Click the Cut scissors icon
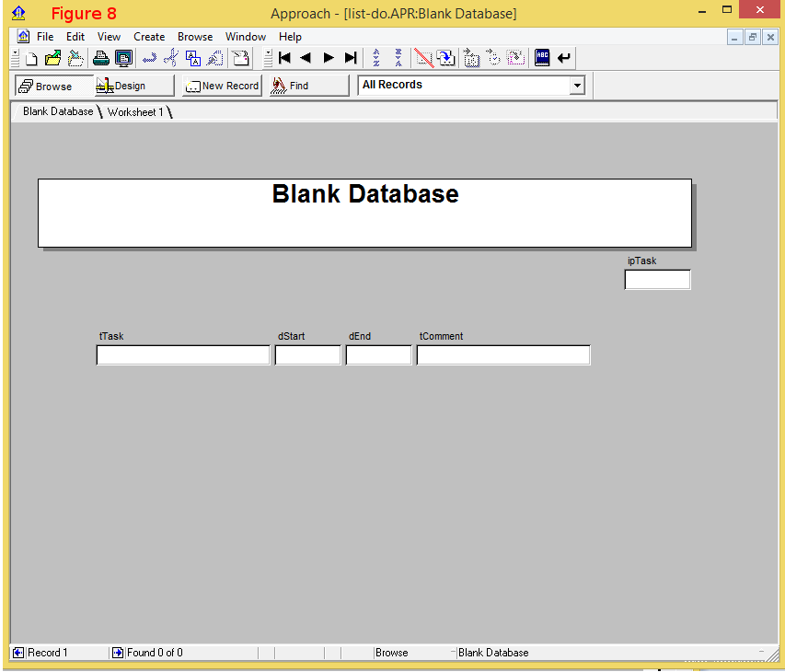 tap(170, 57)
